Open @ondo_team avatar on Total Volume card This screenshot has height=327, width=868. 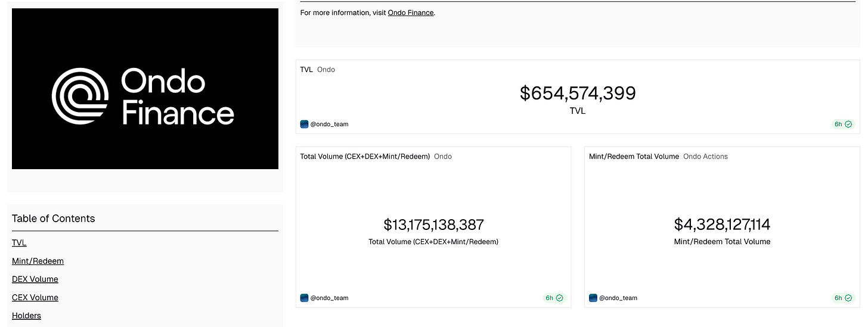(x=305, y=298)
